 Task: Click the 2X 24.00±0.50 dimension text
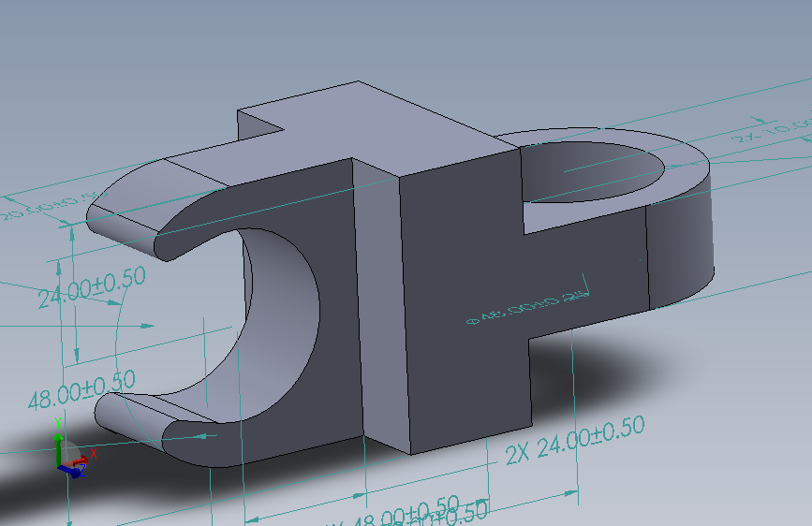tap(575, 440)
